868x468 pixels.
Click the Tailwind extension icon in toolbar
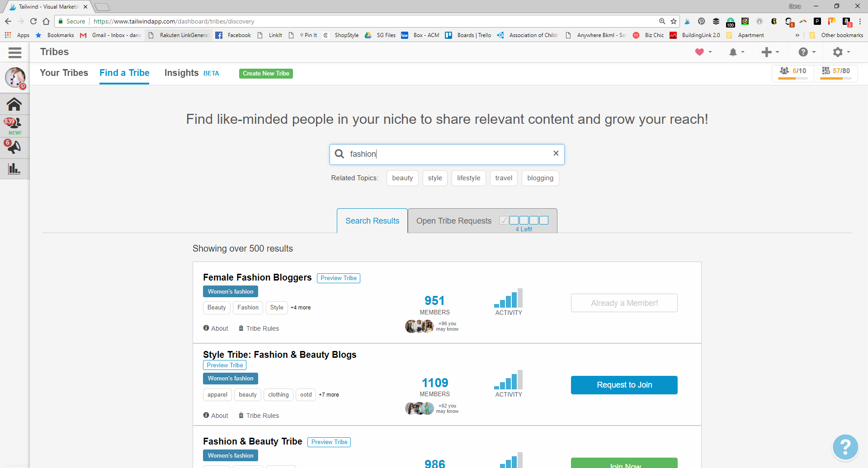point(687,21)
